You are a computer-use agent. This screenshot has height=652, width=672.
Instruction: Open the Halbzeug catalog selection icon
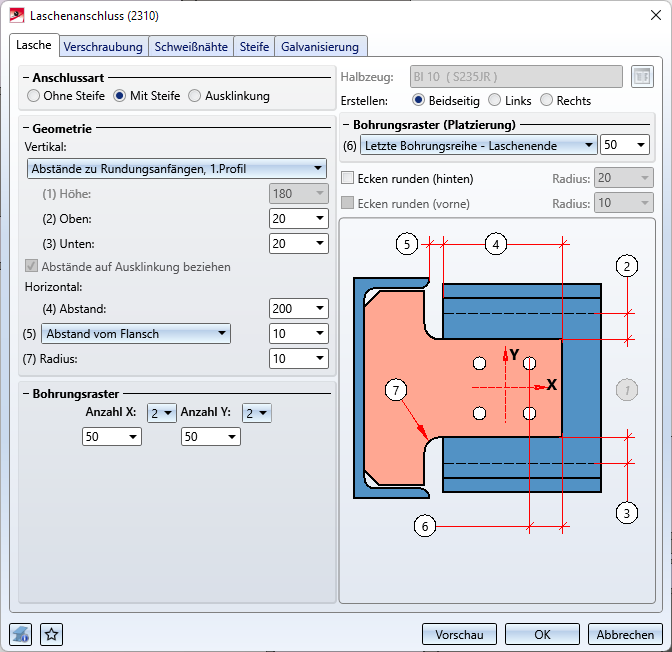[x=641, y=76]
